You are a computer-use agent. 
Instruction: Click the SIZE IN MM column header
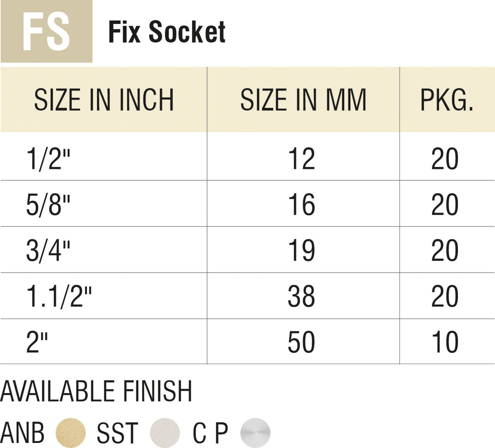tap(303, 100)
